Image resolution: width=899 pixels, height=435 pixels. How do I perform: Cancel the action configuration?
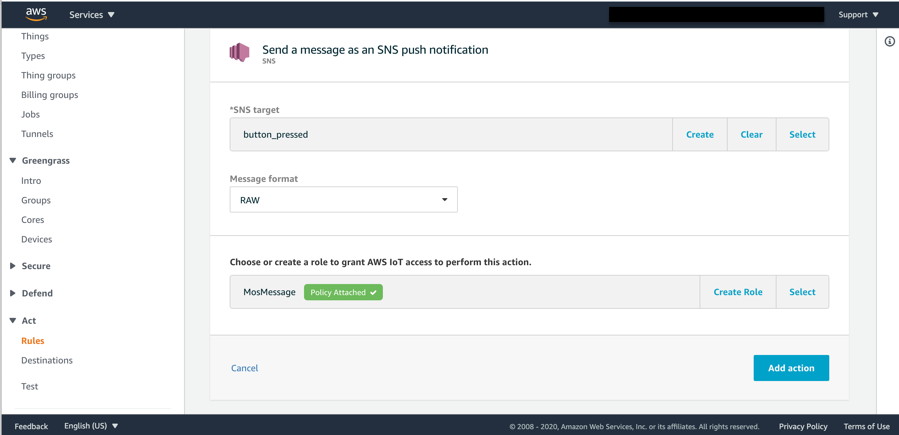244,369
